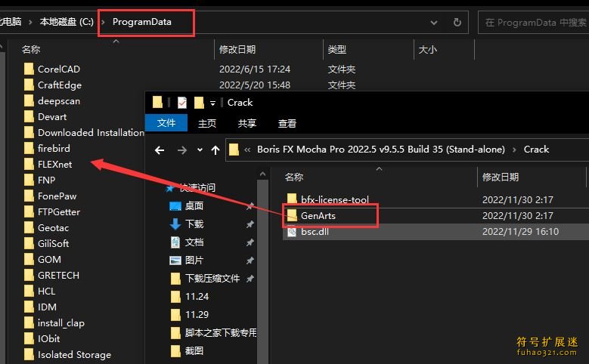
Task: Click the new folder quick-access icon
Action: 199,103
